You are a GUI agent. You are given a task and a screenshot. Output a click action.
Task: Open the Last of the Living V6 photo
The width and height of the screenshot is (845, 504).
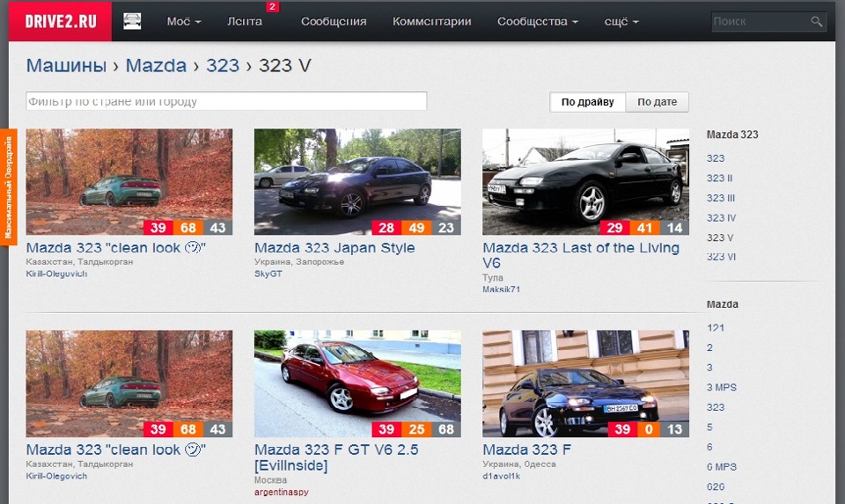[586, 181]
